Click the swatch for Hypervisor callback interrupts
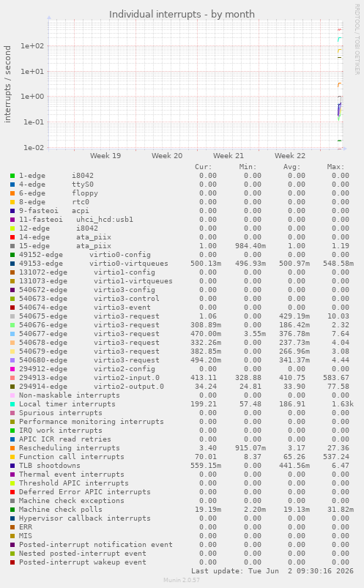 (12, 518)
